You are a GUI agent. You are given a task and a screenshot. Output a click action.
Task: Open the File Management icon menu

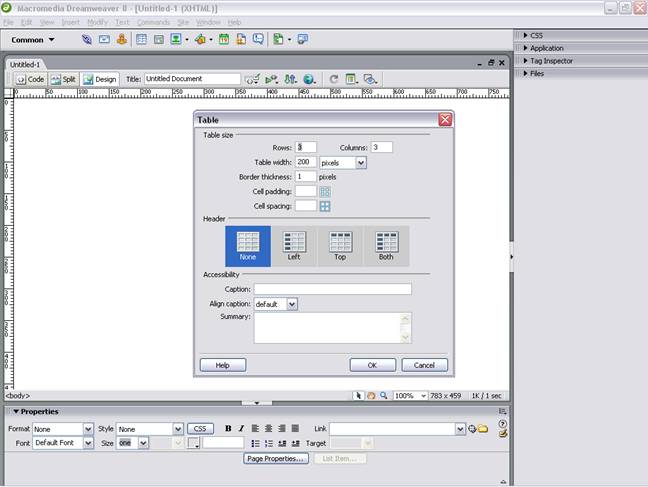tap(291, 79)
